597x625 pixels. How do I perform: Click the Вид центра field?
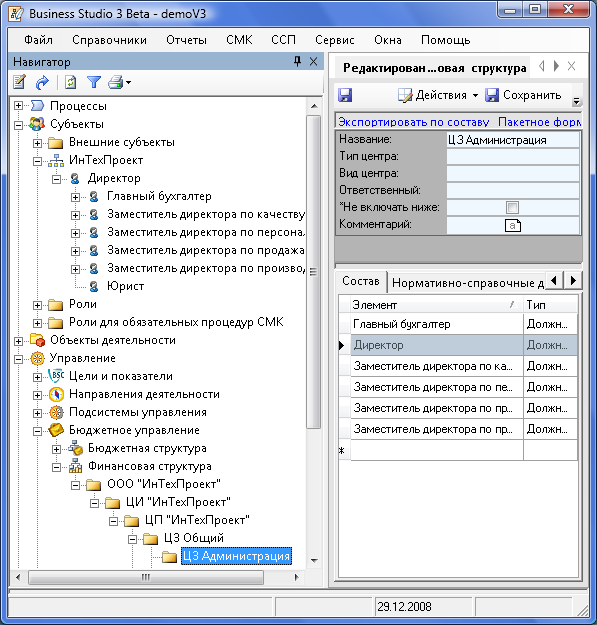pyautogui.click(x=513, y=174)
